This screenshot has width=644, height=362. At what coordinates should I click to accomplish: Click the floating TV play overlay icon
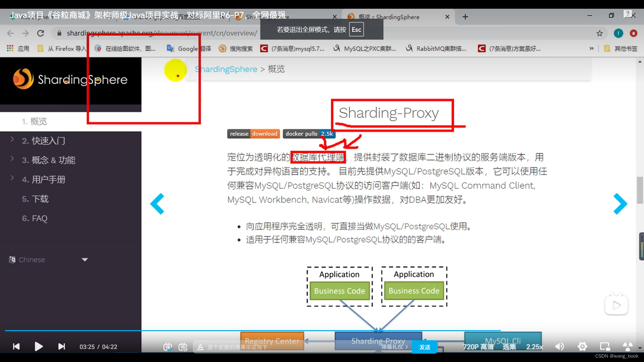[616, 304]
